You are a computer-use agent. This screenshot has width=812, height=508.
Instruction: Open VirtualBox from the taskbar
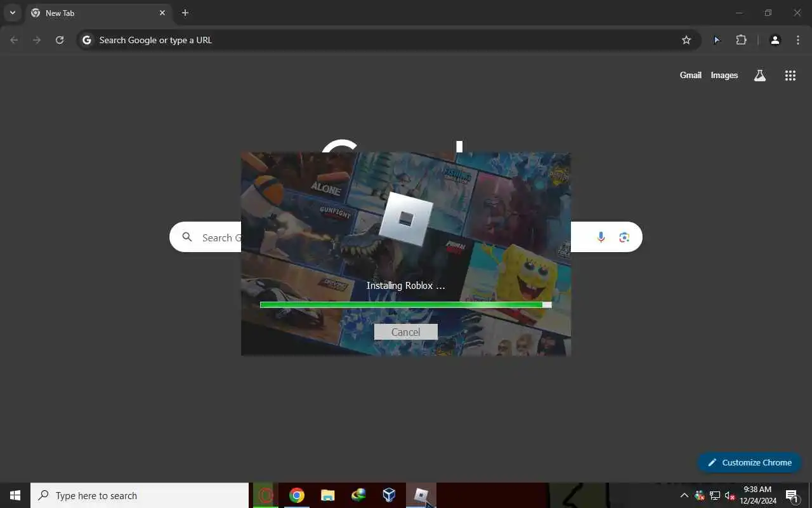[x=389, y=495]
